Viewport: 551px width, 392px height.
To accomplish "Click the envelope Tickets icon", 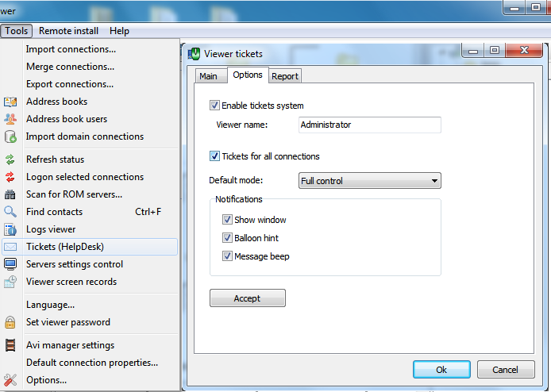I will tap(10, 247).
